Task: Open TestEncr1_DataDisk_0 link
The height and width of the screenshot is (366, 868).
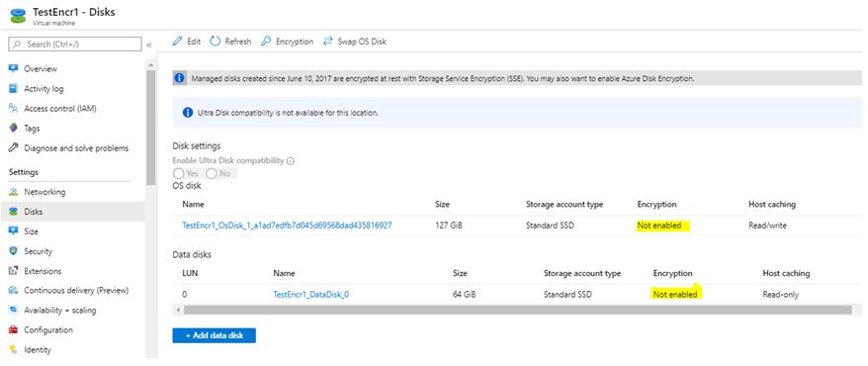Action: (x=311, y=295)
